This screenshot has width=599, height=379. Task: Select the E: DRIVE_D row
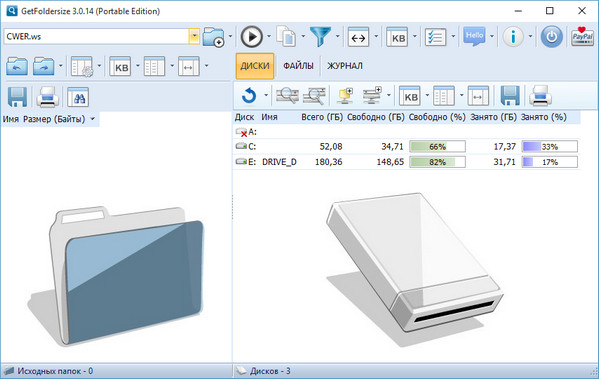pyautogui.click(x=406, y=162)
